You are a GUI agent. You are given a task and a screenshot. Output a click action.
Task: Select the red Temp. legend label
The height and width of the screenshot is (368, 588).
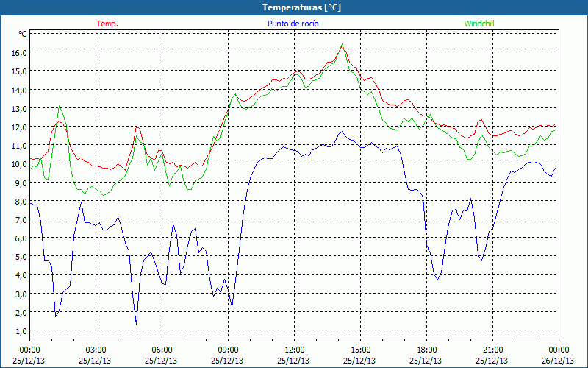point(107,24)
